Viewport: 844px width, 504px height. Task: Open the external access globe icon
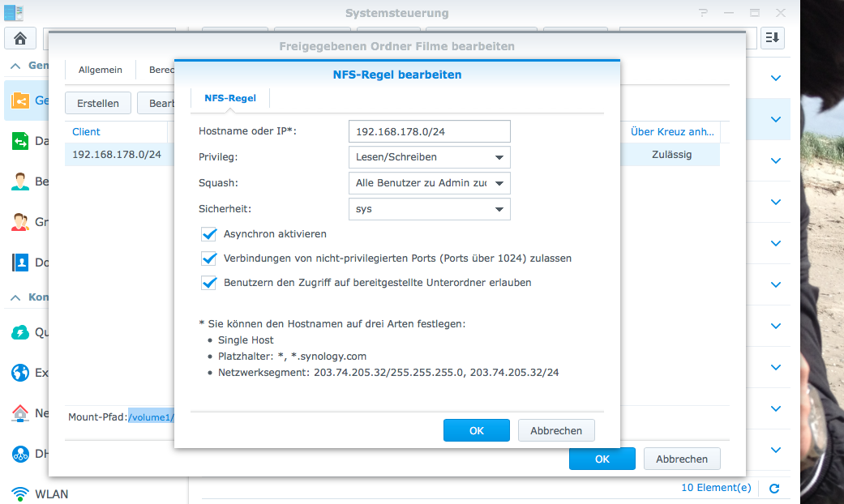(x=20, y=372)
